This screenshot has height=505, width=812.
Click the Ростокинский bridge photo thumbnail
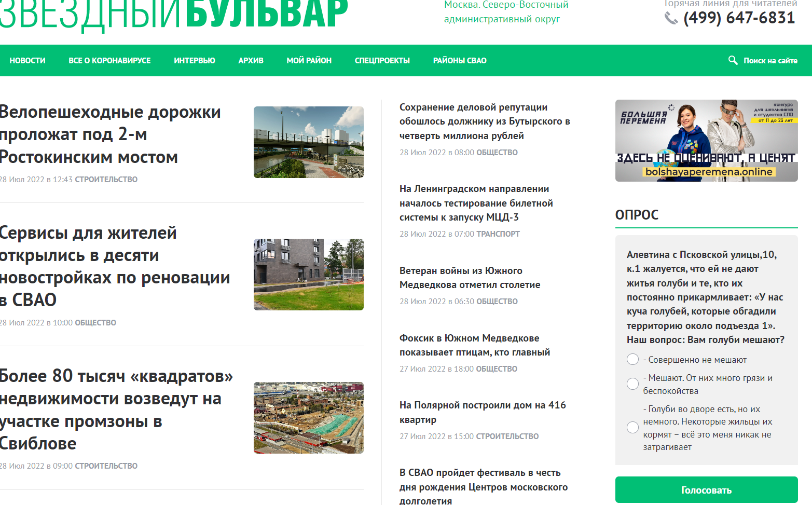pos(308,142)
